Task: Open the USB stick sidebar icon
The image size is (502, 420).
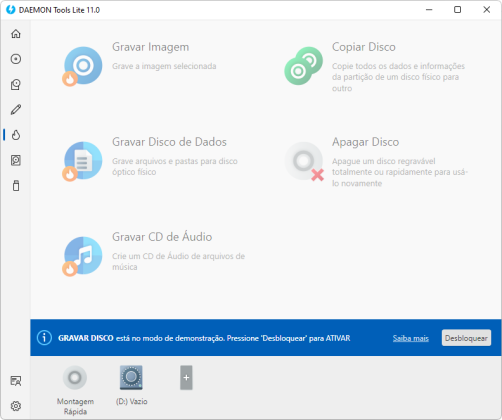Action: click(16, 186)
